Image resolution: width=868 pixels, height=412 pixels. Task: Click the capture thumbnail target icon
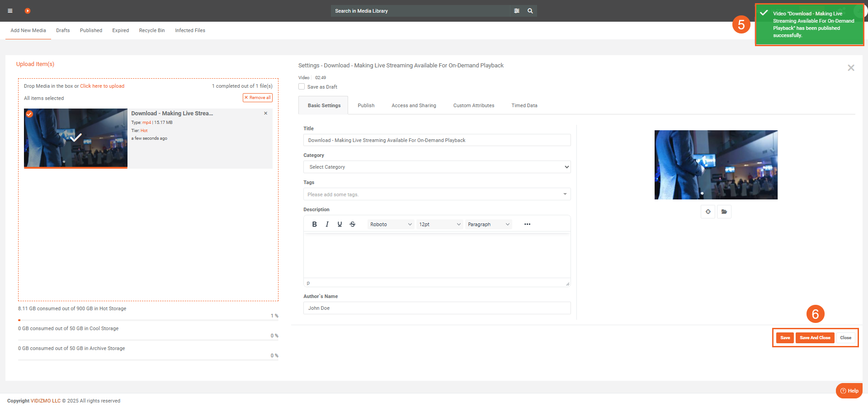point(708,212)
